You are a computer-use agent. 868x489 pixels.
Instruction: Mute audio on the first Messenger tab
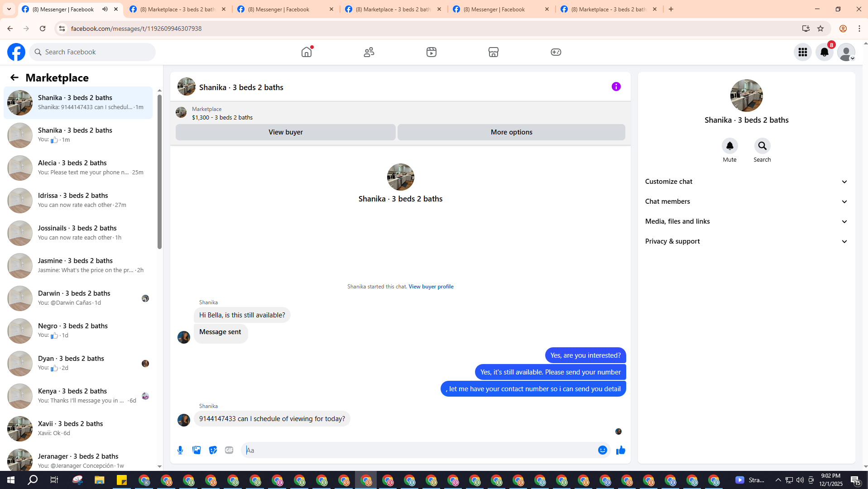tap(105, 9)
